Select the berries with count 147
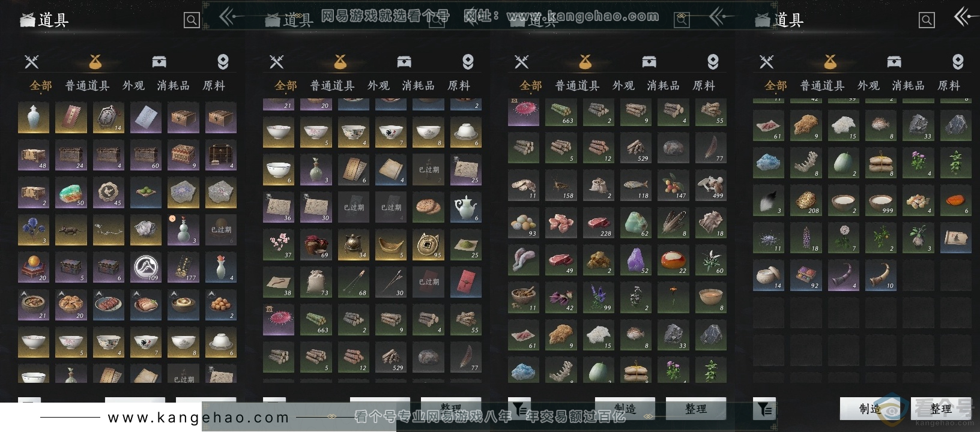The image size is (980, 432). pyautogui.click(x=673, y=185)
